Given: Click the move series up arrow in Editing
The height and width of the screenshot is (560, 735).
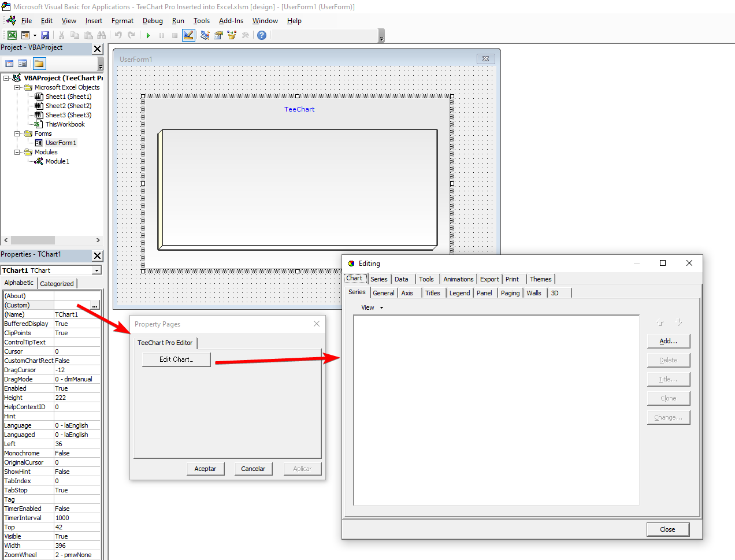Looking at the screenshot, I should (x=660, y=323).
